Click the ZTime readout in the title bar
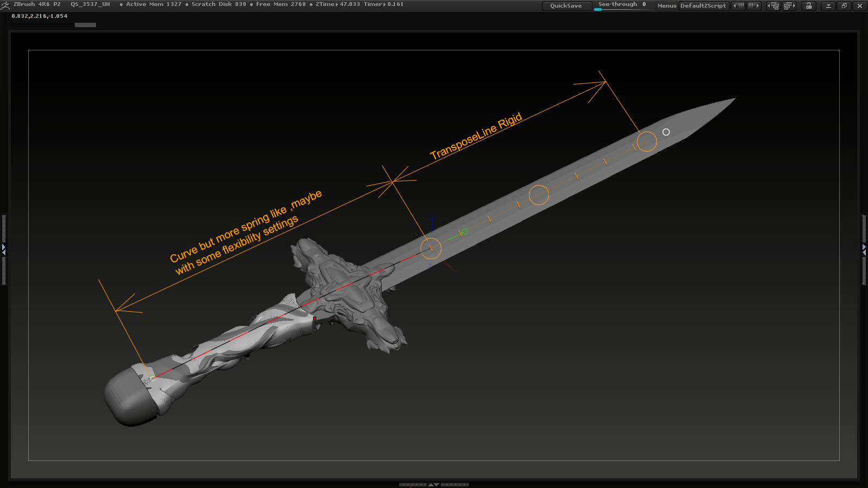Viewport: 868px width, 488px height. pos(337,4)
